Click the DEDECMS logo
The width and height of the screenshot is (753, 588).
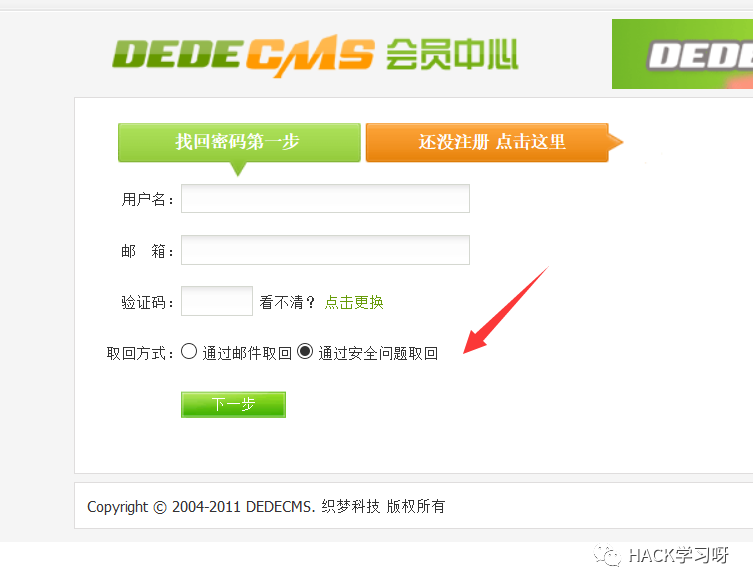243,56
